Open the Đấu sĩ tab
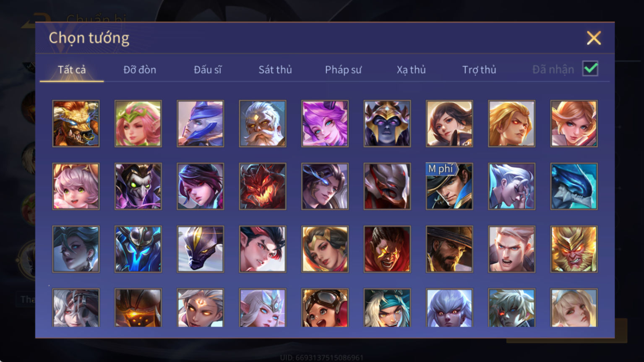This screenshot has height=362, width=644. click(x=208, y=70)
